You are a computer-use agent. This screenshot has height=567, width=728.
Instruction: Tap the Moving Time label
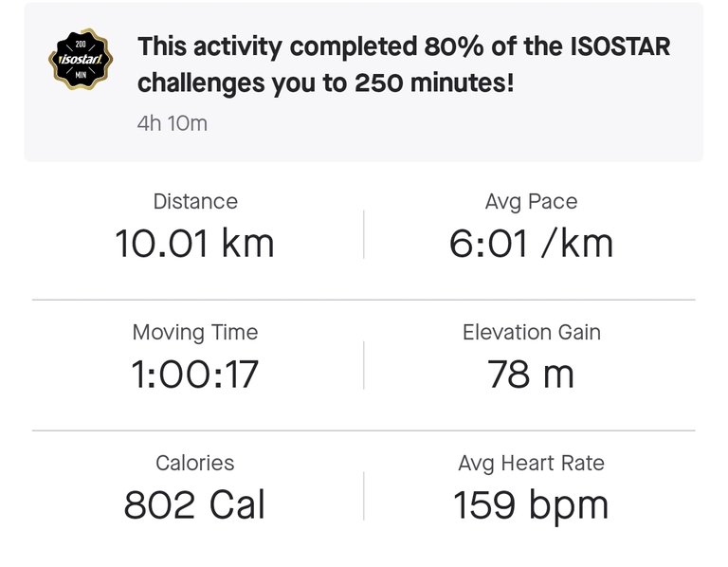195,333
